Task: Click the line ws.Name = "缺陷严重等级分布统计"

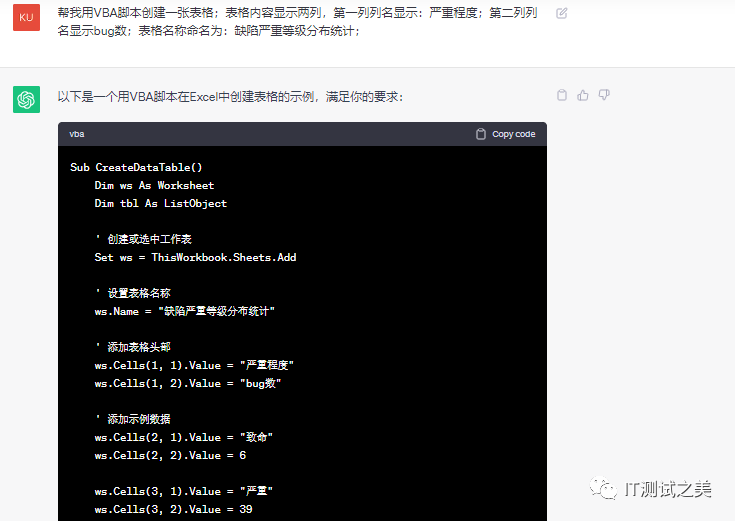Action: point(185,311)
